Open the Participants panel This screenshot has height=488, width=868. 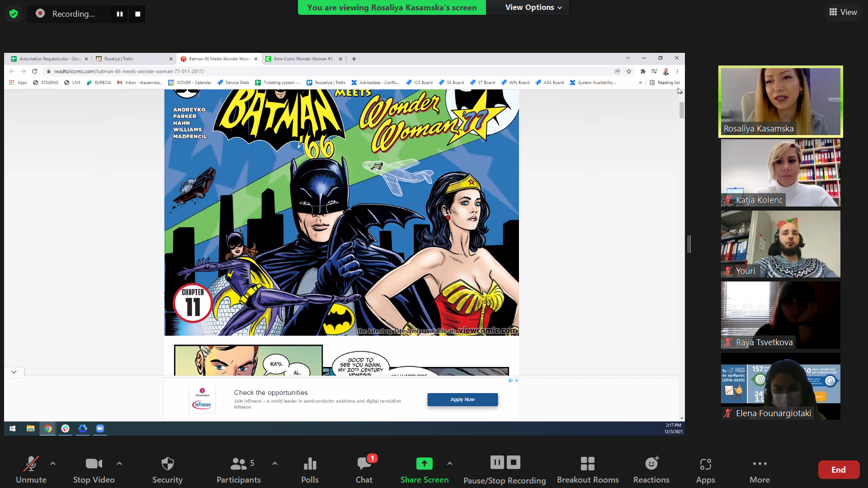[239, 470]
